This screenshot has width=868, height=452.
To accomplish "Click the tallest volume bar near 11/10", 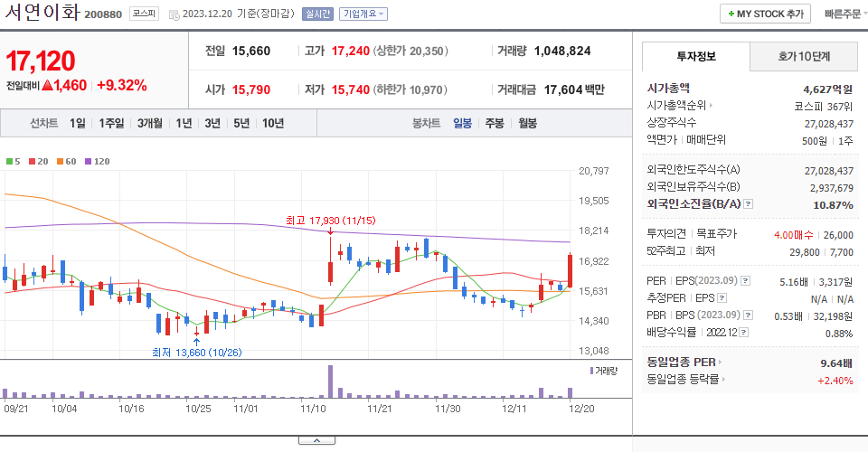I will tap(331, 381).
